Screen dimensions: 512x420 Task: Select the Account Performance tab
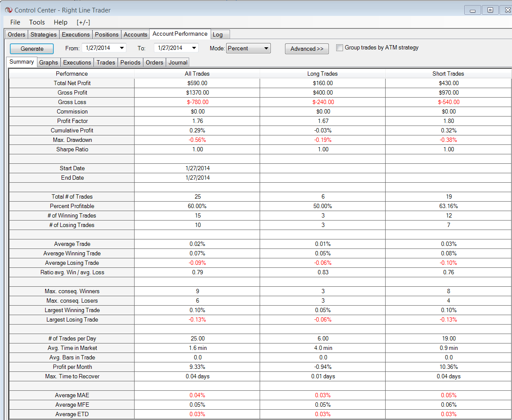[180, 34]
